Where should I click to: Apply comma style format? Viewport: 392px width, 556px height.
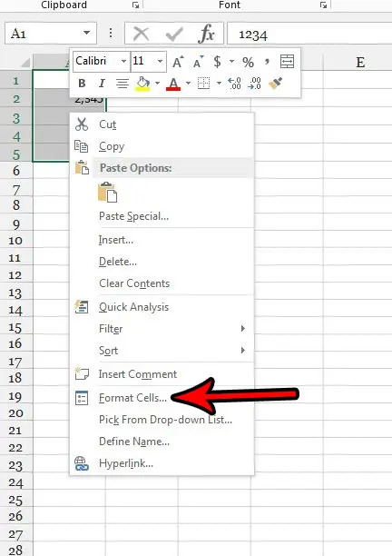click(267, 62)
